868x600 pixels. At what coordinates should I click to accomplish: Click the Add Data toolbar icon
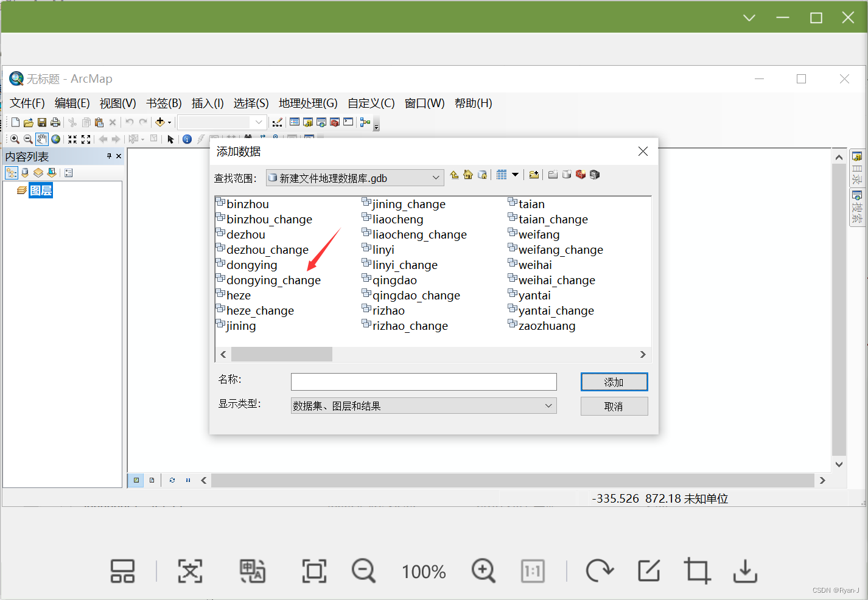coord(160,122)
